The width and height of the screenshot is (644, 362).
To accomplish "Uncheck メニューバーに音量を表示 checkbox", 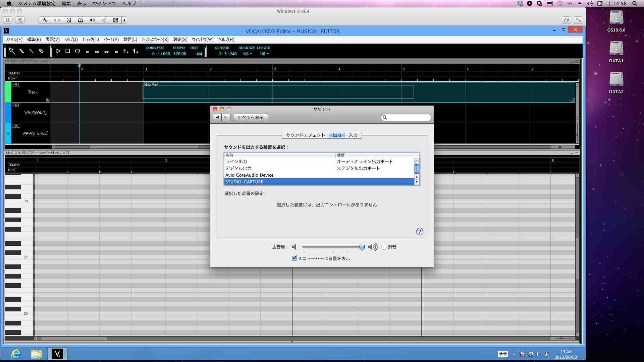I will (294, 258).
